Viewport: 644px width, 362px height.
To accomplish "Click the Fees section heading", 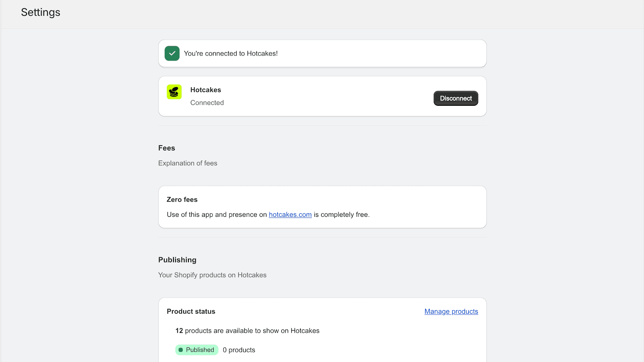I will tap(167, 148).
